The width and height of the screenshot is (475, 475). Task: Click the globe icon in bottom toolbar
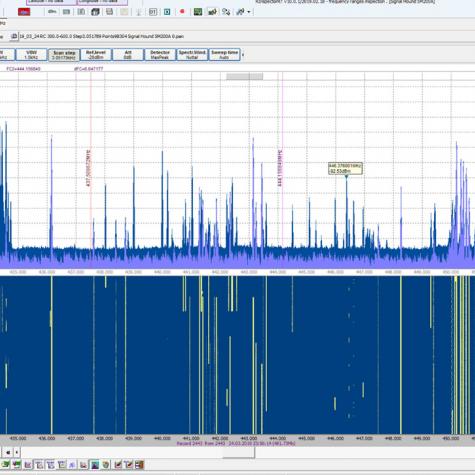click(x=106, y=465)
